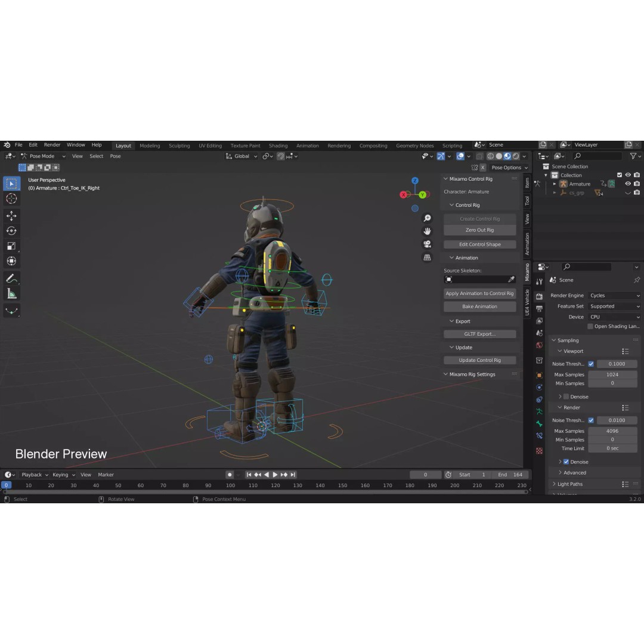Image resolution: width=644 pixels, height=644 pixels.
Task: Open the Mixamo sidebar tab
Action: click(527, 273)
